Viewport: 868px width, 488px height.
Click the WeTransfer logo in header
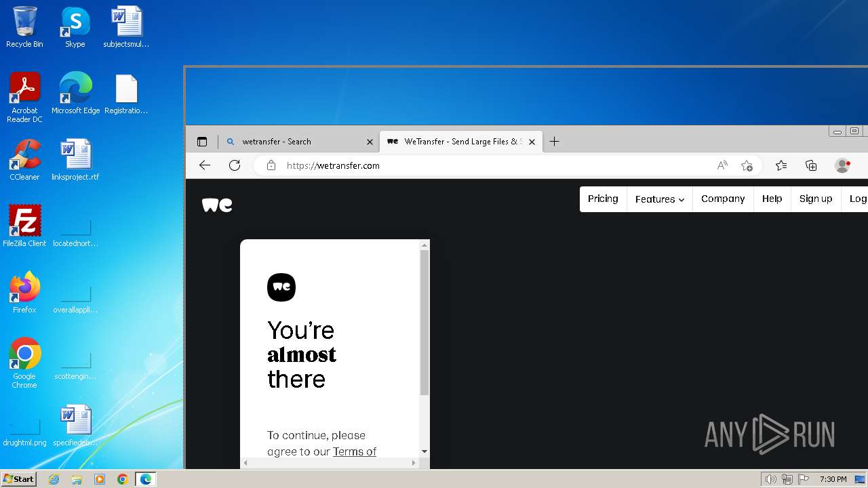pyautogui.click(x=217, y=205)
